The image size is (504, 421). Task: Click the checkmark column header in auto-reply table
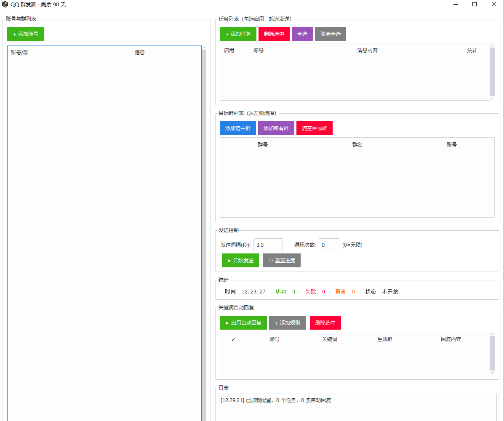(234, 339)
